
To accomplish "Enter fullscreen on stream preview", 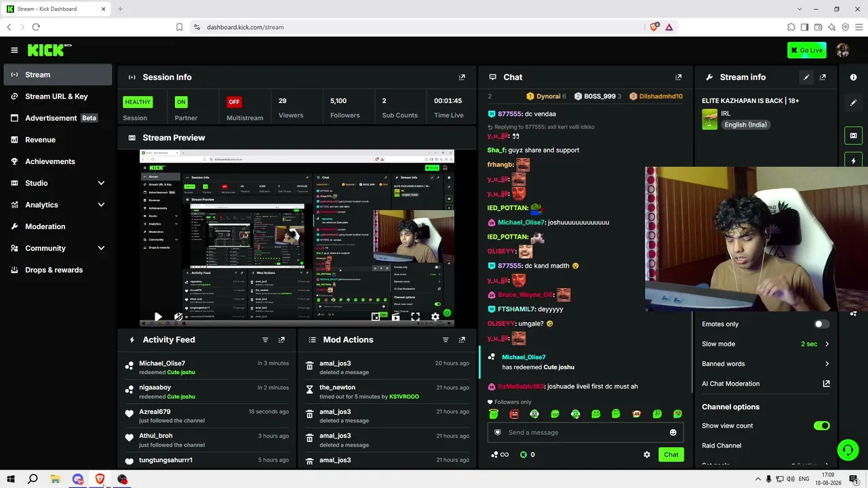I will click(x=415, y=317).
